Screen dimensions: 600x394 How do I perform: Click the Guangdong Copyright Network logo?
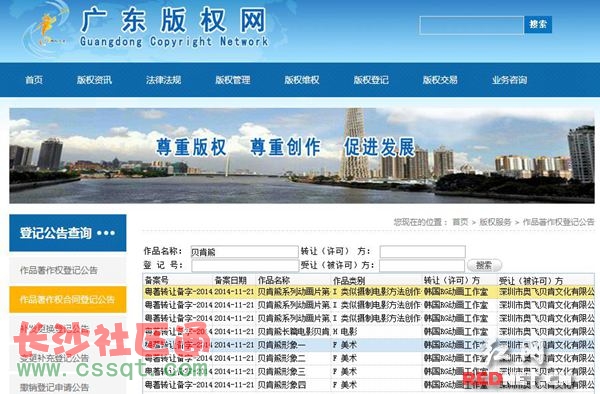[145, 27]
